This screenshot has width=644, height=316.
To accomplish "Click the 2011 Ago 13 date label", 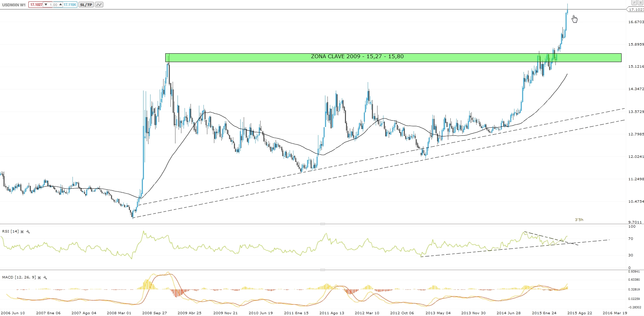I will [332, 313].
